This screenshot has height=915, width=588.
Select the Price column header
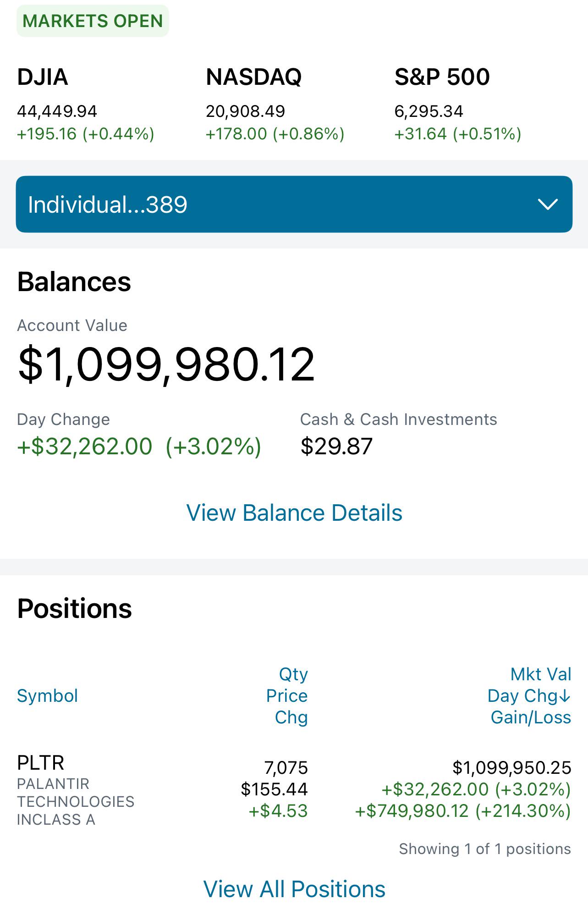pyautogui.click(x=287, y=696)
